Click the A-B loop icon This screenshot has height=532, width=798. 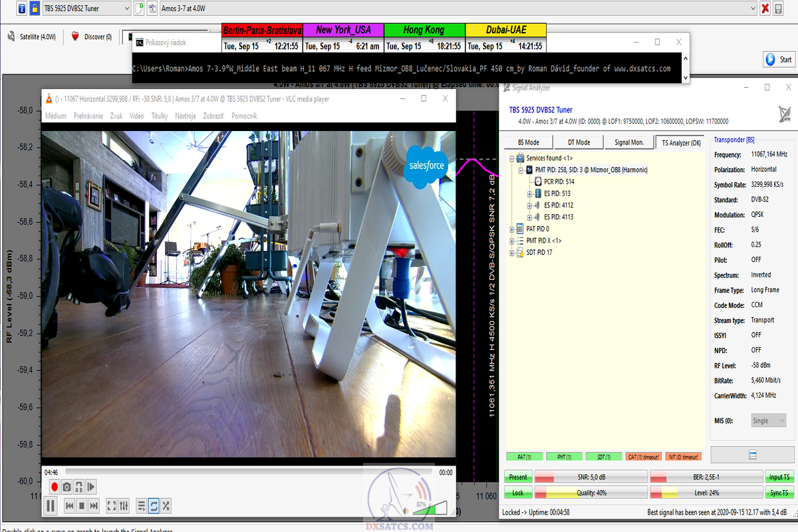tap(79, 487)
